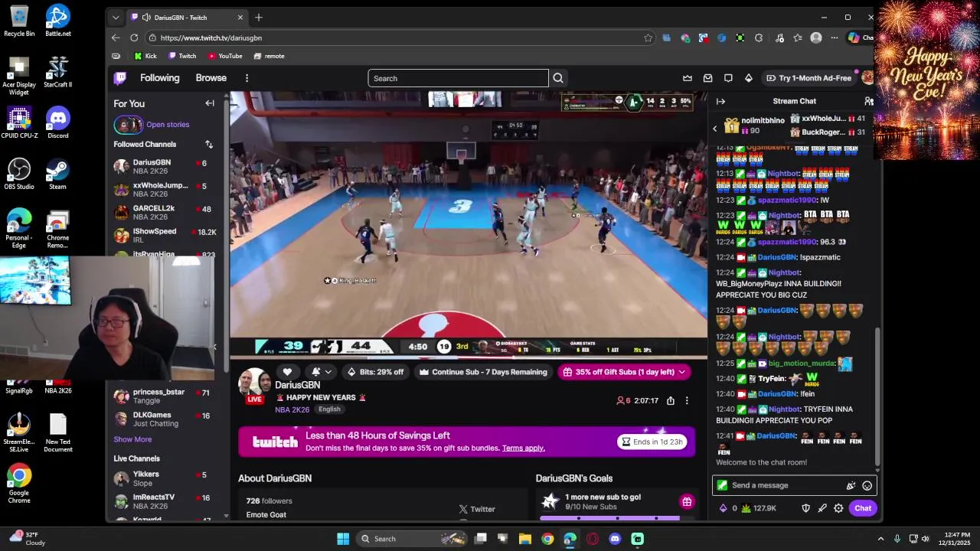The width and height of the screenshot is (980, 551).
Task: Click the Twitch search field
Action: [x=458, y=78]
